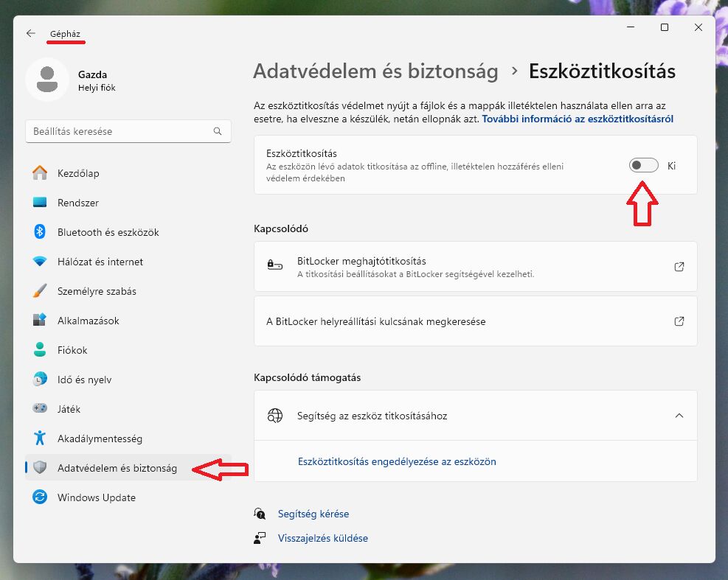Click the Visszajelzés küldése link

pyautogui.click(x=322, y=538)
